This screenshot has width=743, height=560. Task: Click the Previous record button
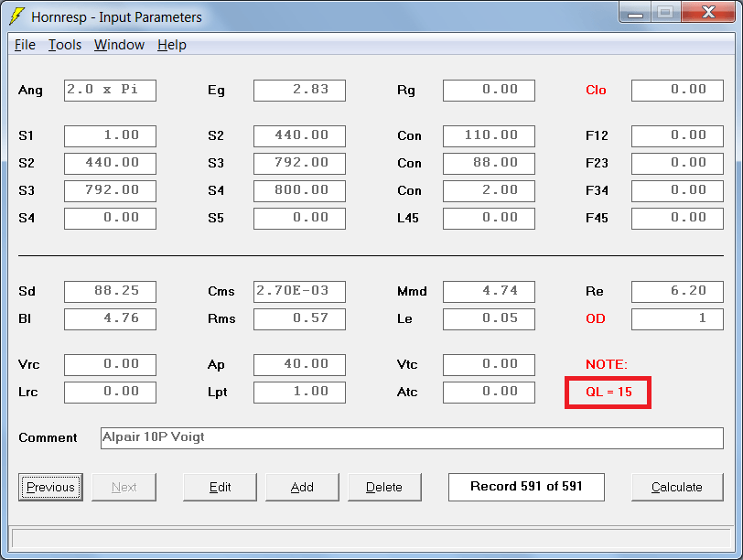click(x=50, y=487)
